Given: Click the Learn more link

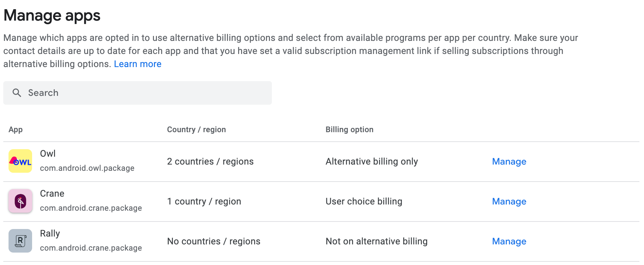Looking at the screenshot, I should click(137, 64).
